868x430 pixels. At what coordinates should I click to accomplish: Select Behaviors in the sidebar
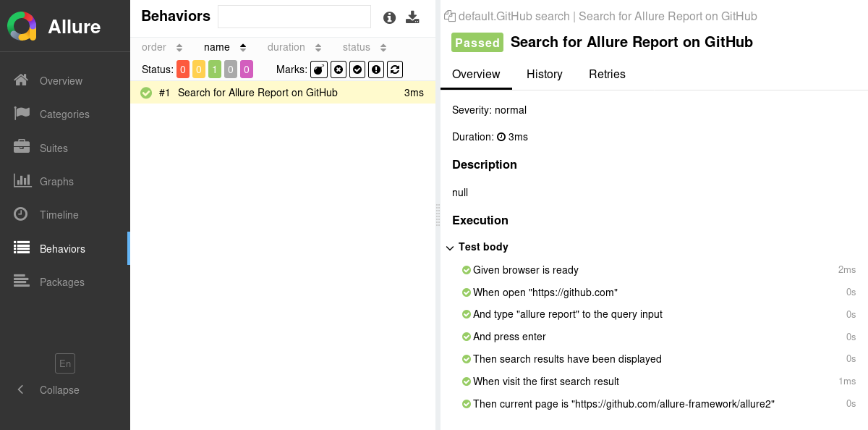tap(61, 248)
